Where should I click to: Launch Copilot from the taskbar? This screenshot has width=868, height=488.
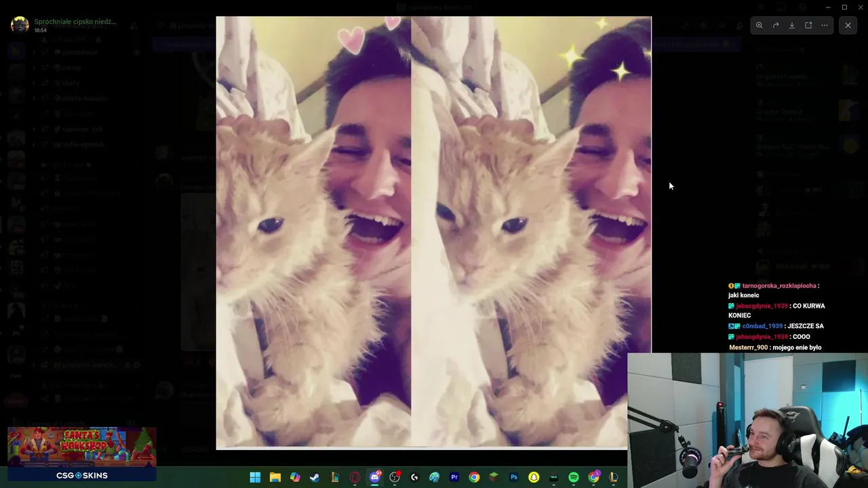tap(295, 477)
